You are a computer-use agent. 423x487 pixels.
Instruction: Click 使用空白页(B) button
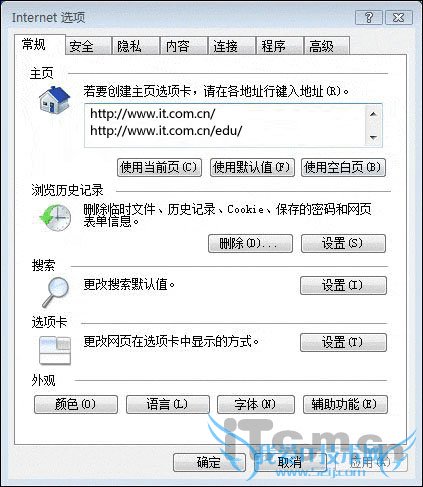(x=343, y=167)
